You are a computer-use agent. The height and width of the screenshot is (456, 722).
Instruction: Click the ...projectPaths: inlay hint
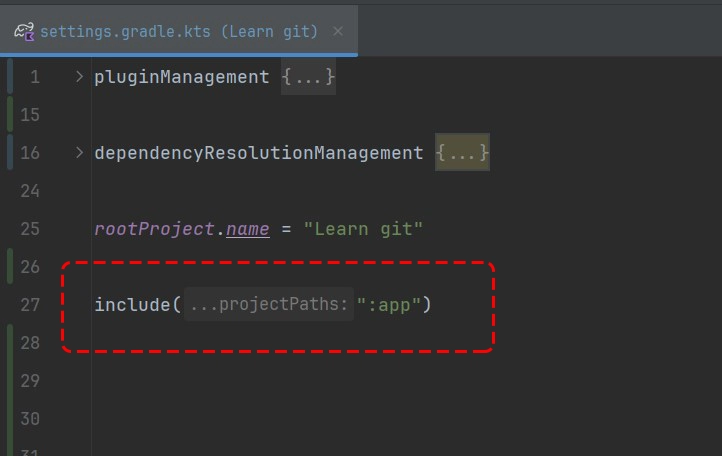pyautogui.click(x=268, y=305)
